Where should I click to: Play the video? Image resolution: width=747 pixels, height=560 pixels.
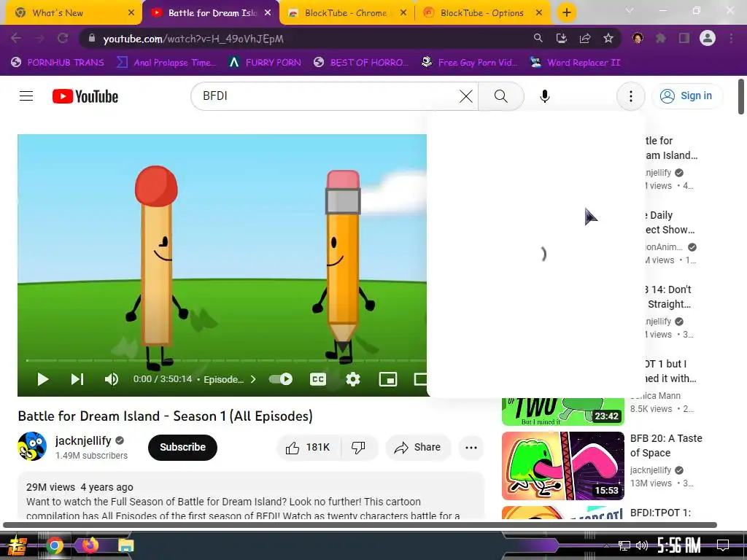pyautogui.click(x=43, y=379)
